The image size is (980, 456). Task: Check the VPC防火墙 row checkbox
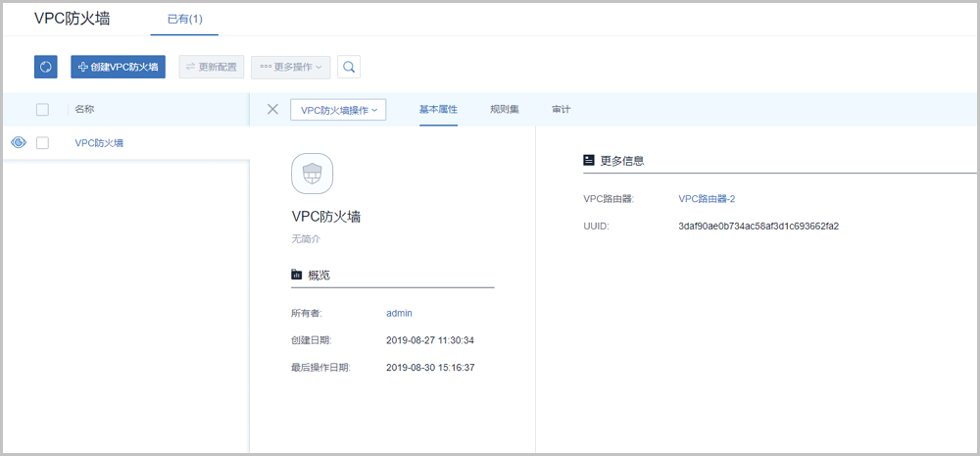click(x=42, y=143)
